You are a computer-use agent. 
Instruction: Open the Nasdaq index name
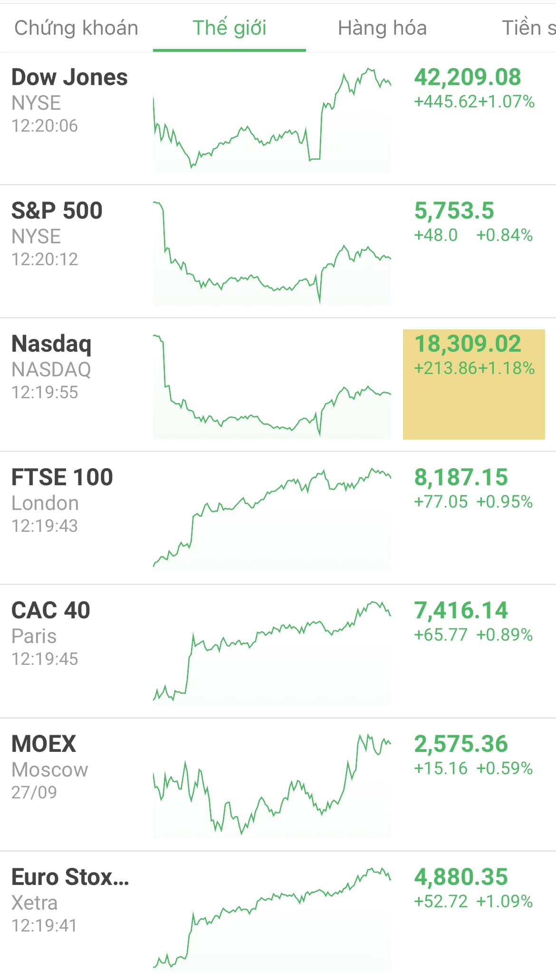(x=51, y=344)
